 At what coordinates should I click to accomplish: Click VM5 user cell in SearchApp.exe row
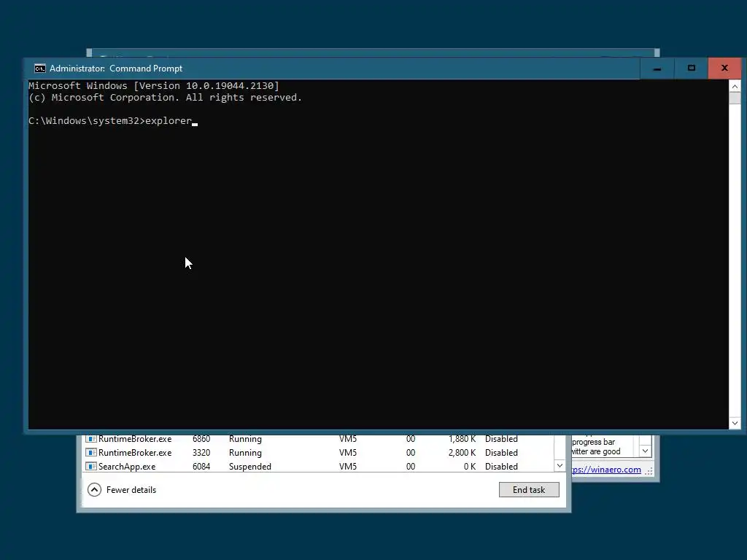(x=348, y=467)
